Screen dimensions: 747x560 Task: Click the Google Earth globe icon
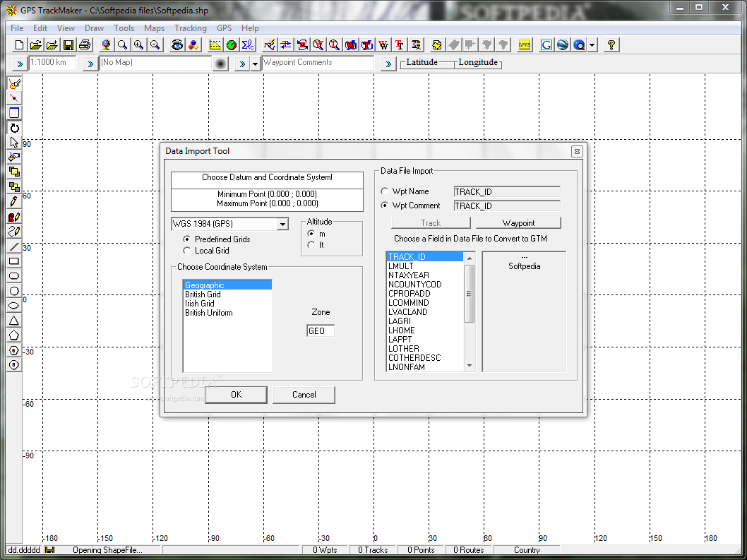click(563, 44)
